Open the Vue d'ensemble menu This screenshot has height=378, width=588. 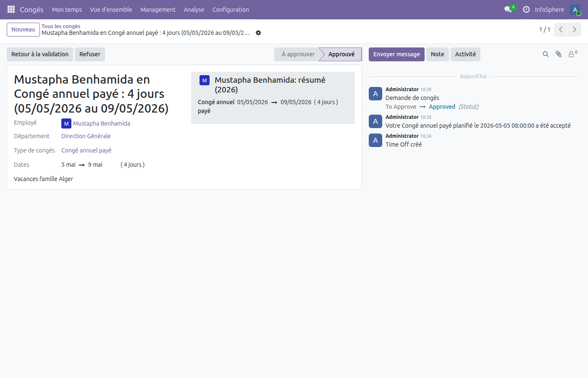point(111,10)
